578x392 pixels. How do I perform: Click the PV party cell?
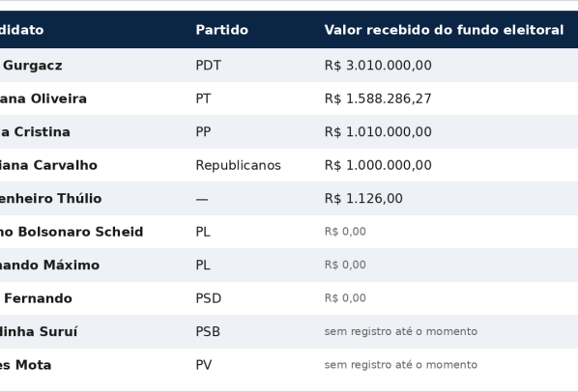(204, 365)
